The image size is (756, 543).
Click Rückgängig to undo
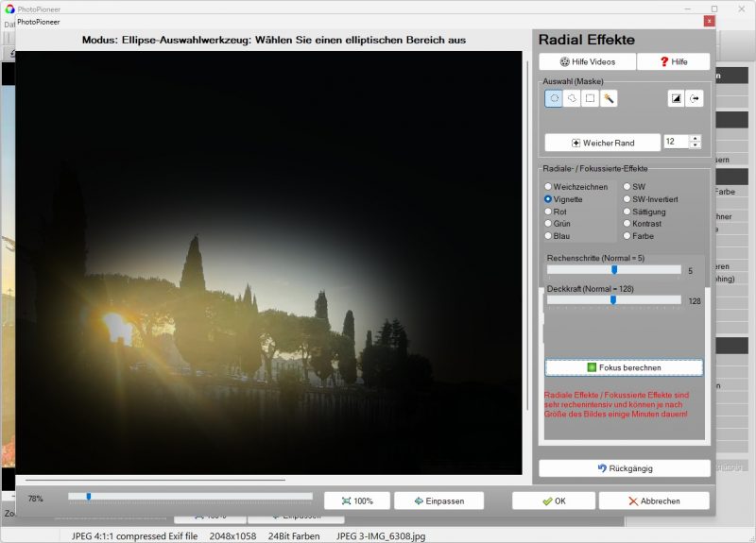coord(625,468)
